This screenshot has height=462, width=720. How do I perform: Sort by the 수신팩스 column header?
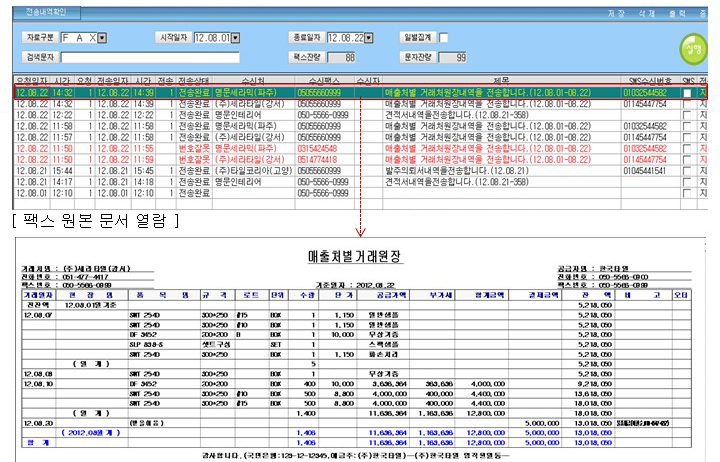point(324,81)
